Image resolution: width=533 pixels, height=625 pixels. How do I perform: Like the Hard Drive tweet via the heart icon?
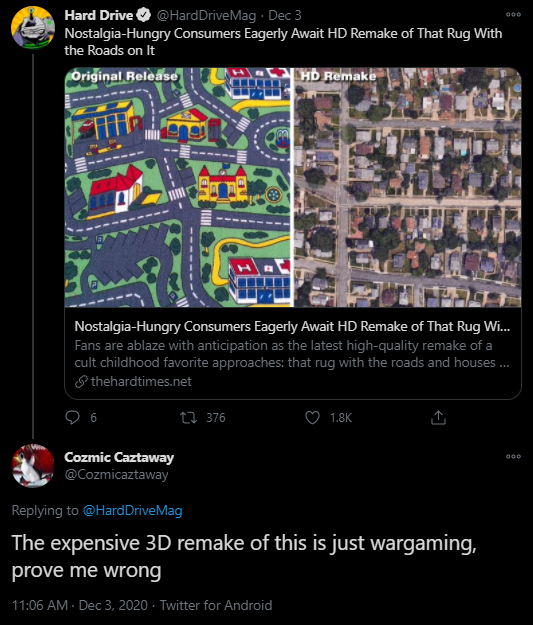312,417
